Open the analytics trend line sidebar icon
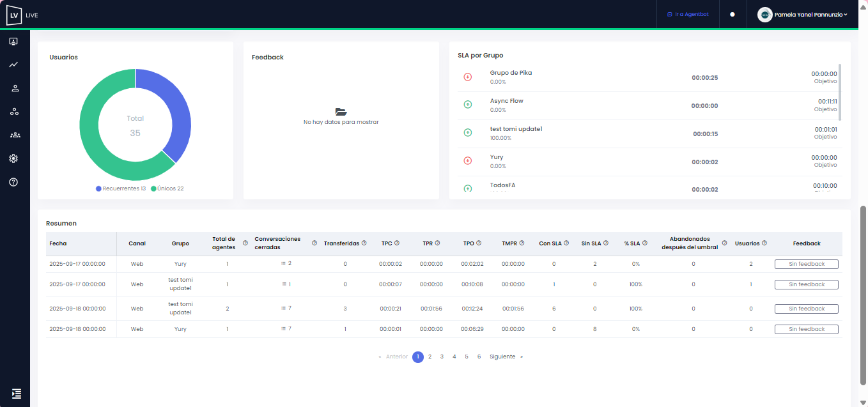 (x=13, y=65)
